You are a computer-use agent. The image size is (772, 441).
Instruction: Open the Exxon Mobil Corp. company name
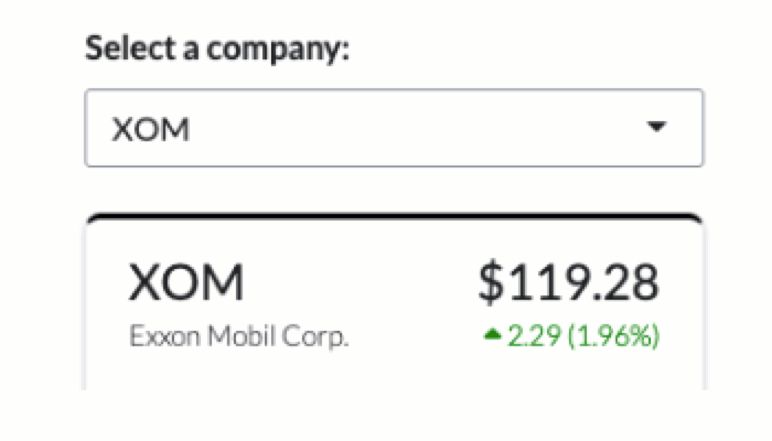[239, 336]
